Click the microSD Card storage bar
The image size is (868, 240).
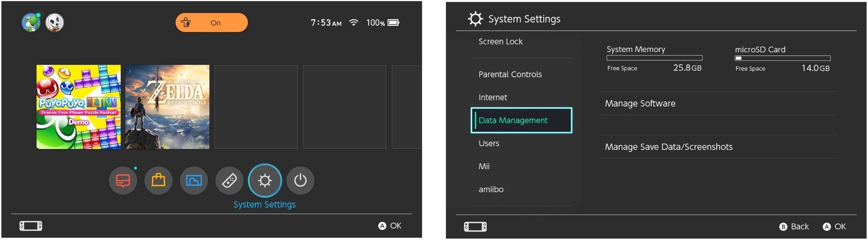(782, 58)
